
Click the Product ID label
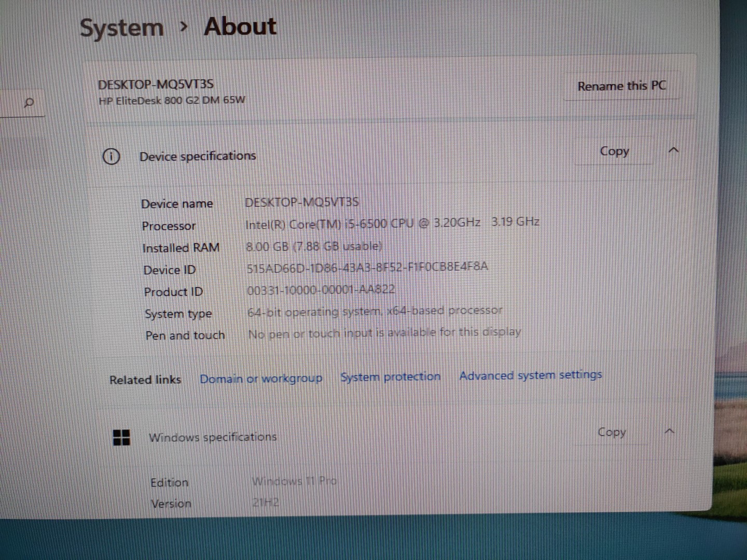coord(173,292)
